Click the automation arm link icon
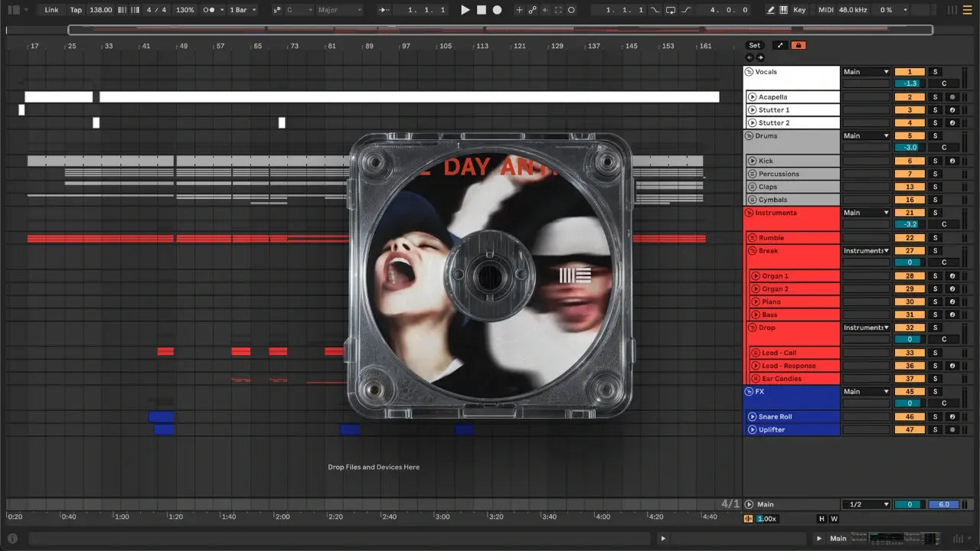Screen dimensions: 980x551 tap(532, 10)
